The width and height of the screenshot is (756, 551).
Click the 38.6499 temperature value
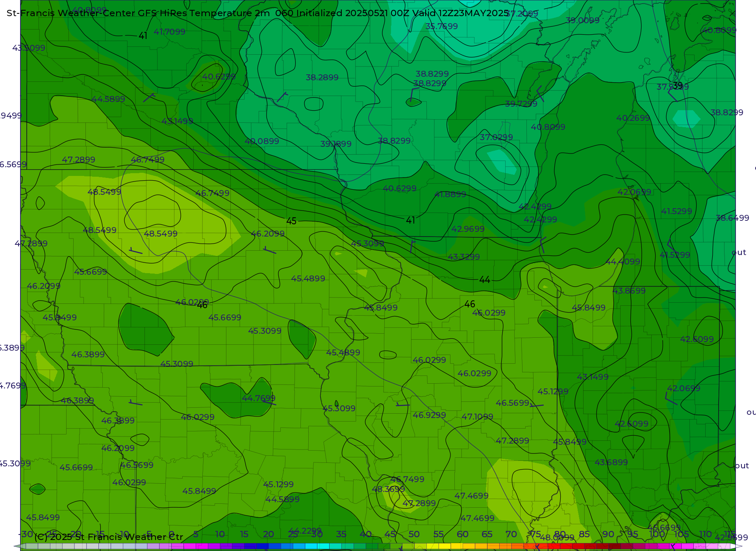732,218
